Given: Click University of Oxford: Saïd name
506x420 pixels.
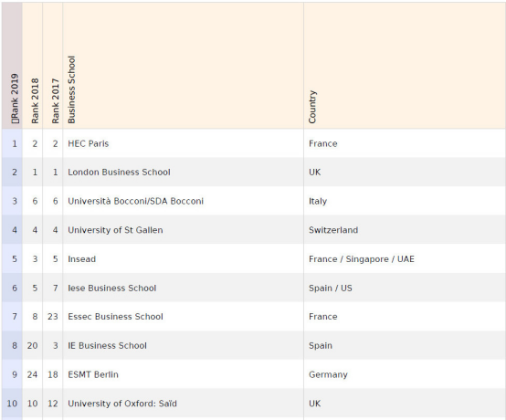Looking at the screenshot, I should point(122,404).
